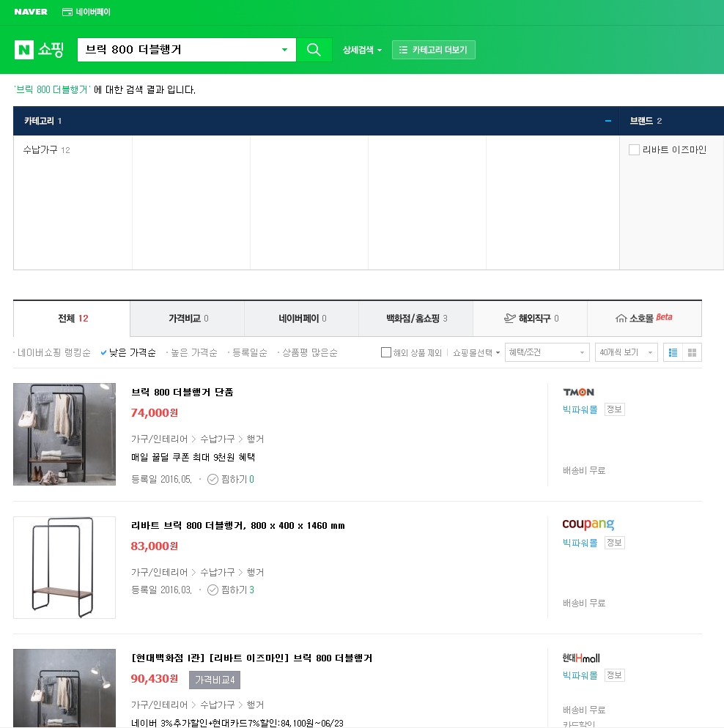Click 찜하기 icon on first product
The image size is (724, 728).
213,479
